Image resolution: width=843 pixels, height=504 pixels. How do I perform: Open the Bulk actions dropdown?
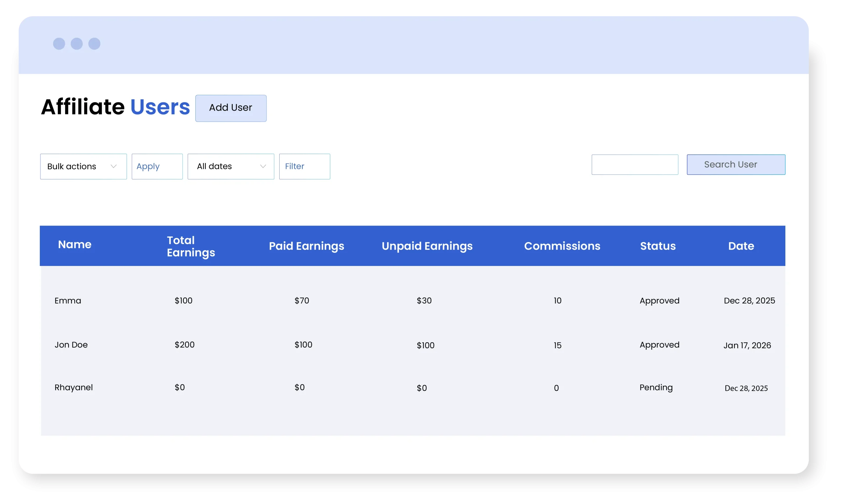tap(83, 167)
